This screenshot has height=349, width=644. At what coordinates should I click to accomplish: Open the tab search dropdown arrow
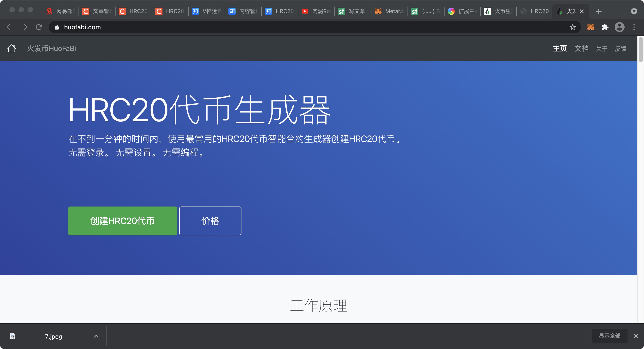634,11
